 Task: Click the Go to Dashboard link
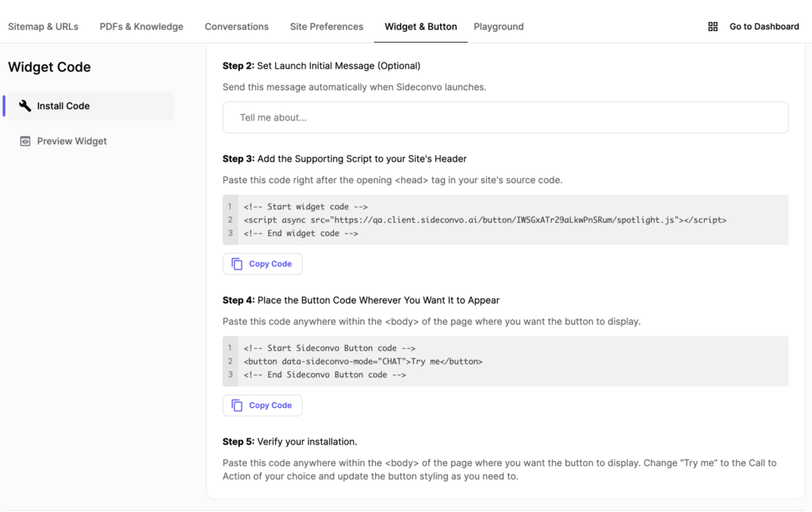point(764,27)
